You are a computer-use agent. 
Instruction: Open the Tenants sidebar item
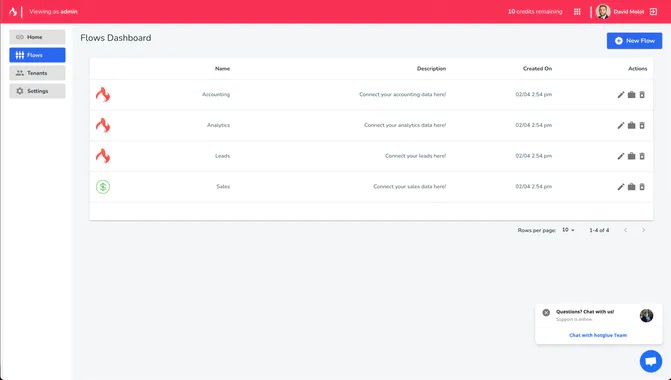(37, 73)
